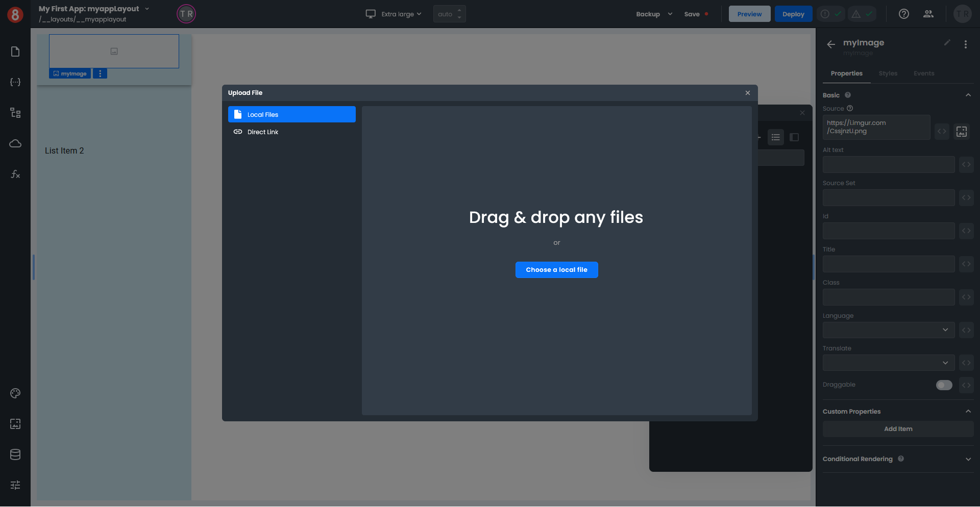Click the image picker icon beside Source
The image size is (980, 507).
962,132
